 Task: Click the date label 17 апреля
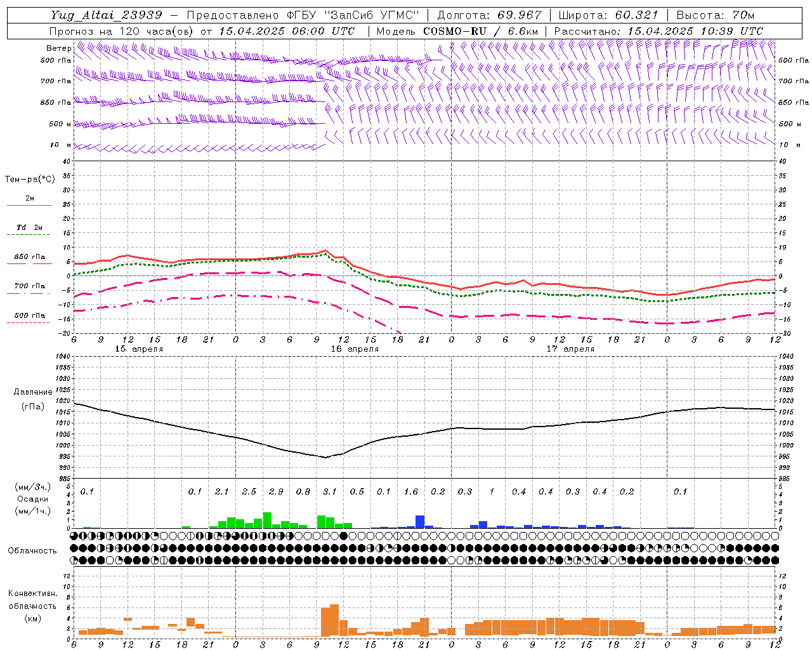point(570,349)
